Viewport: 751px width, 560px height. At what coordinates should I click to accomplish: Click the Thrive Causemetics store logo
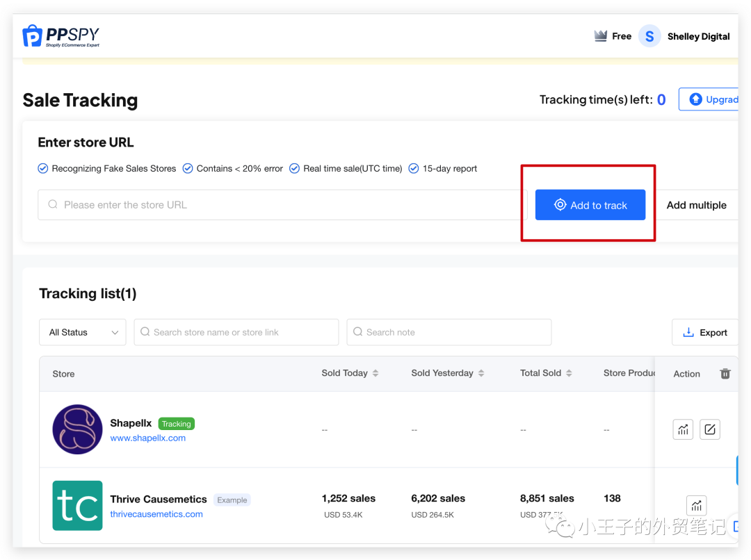point(78,505)
